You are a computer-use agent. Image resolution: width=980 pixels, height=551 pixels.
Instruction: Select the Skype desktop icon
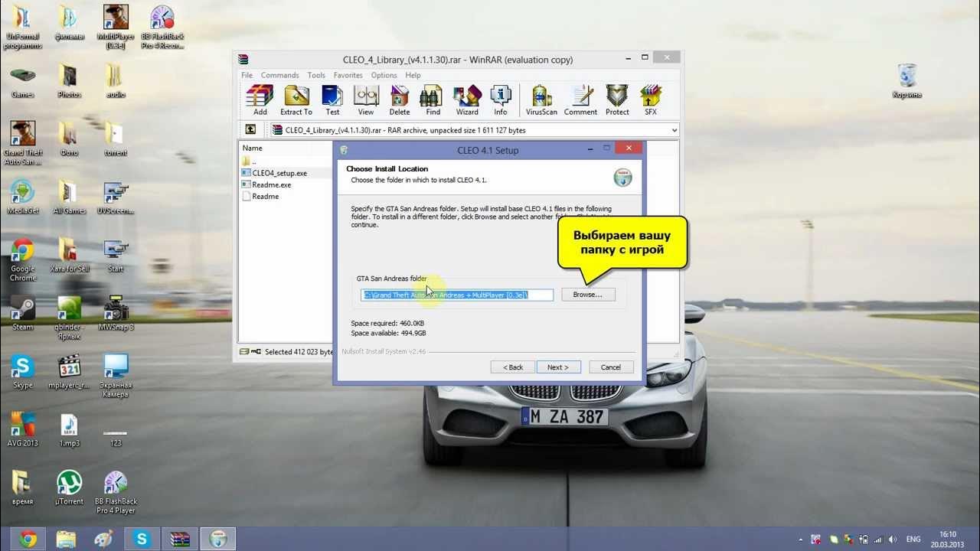point(23,371)
